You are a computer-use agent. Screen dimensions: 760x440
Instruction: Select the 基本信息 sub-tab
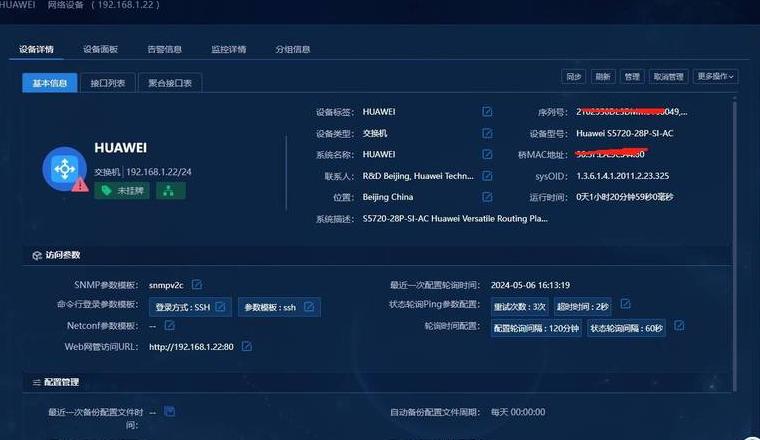pos(49,83)
